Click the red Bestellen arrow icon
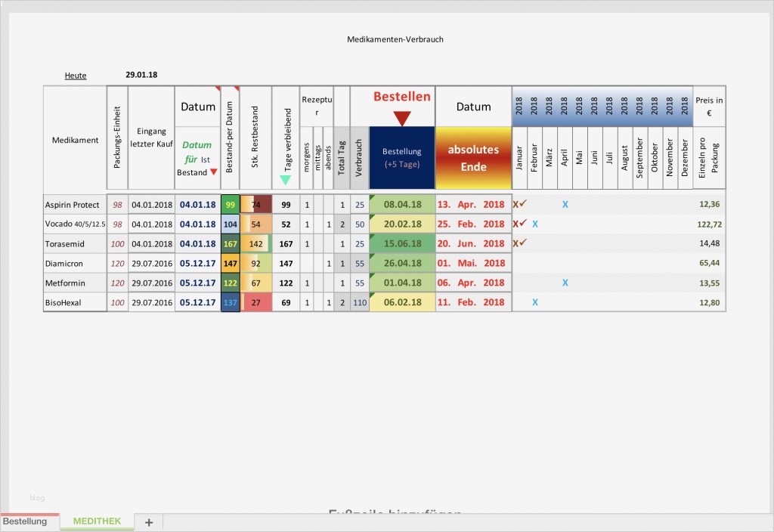This screenshot has width=774, height=532. tap(402, 117)
